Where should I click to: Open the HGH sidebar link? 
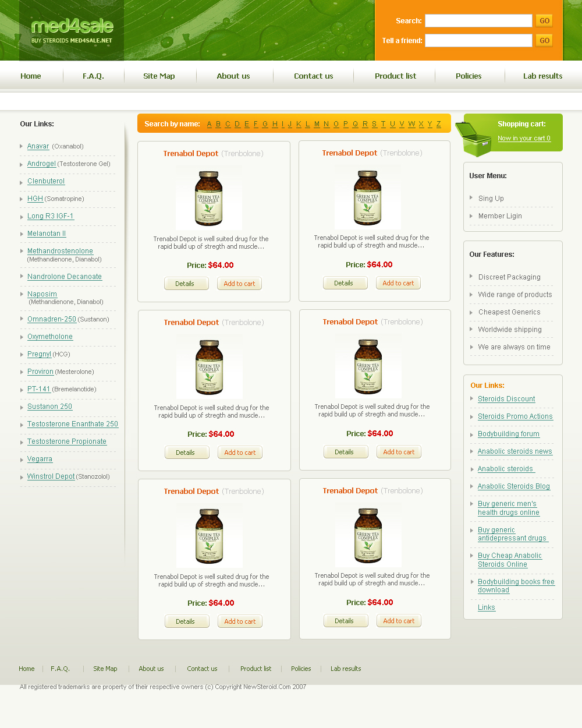[35, 199]
